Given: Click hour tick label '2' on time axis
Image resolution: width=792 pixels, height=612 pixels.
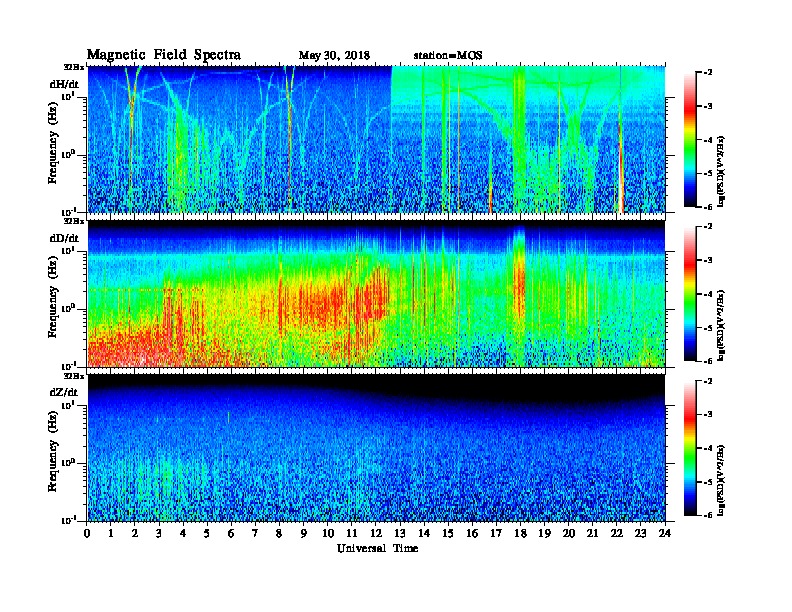Looking at the screenshot, I should click(135, 533).
